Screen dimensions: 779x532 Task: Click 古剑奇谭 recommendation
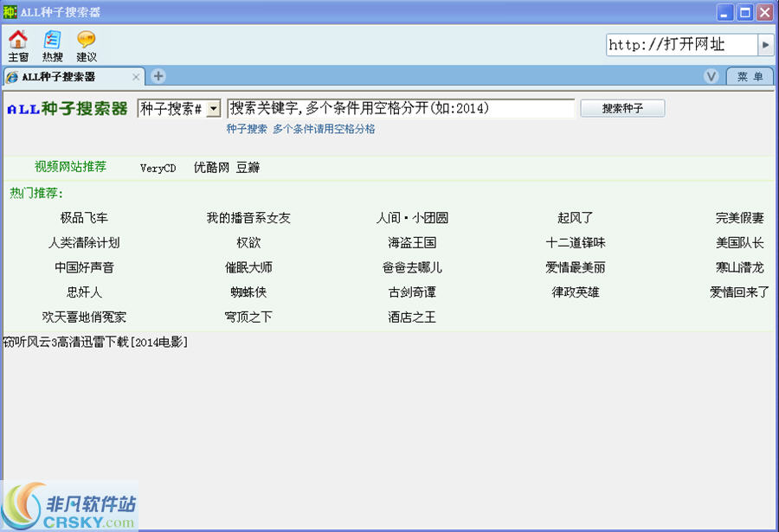(x=412, y=292)
